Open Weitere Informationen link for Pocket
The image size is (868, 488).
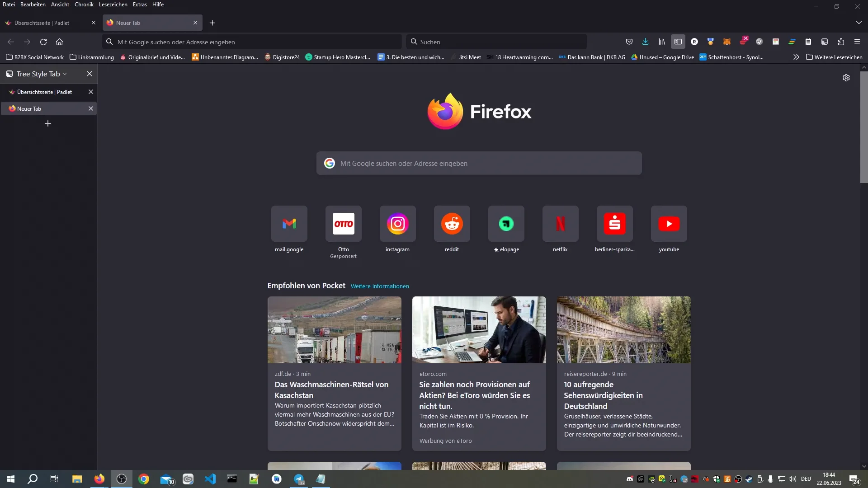(x=380, y=286)
